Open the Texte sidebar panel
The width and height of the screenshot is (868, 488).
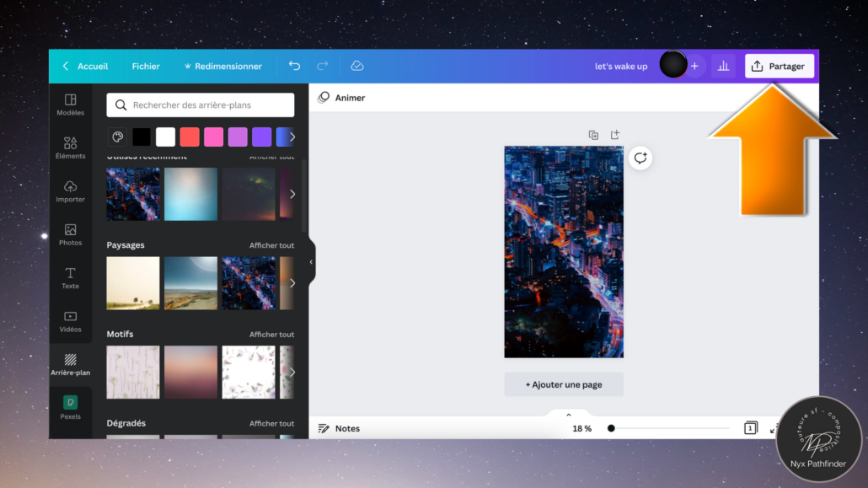tap(70, 278)
